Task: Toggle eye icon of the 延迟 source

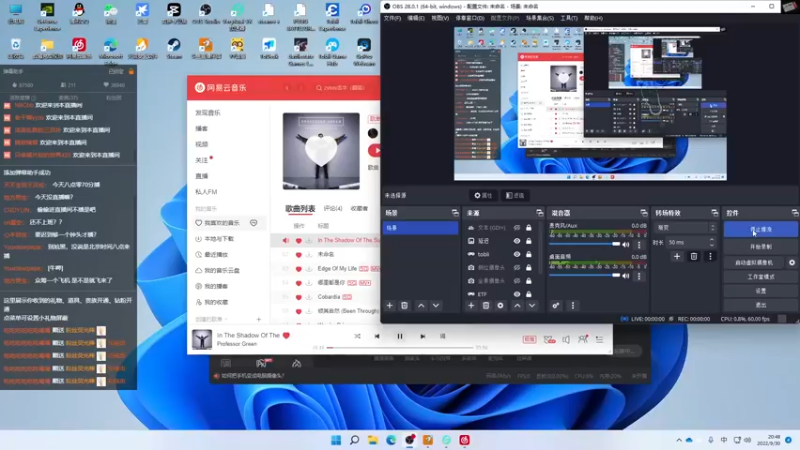Action: pyautogui.click(x=517, y=241)
